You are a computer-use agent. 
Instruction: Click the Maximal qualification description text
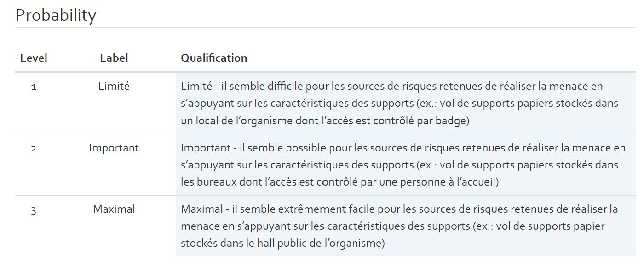(x=400, y=226)
